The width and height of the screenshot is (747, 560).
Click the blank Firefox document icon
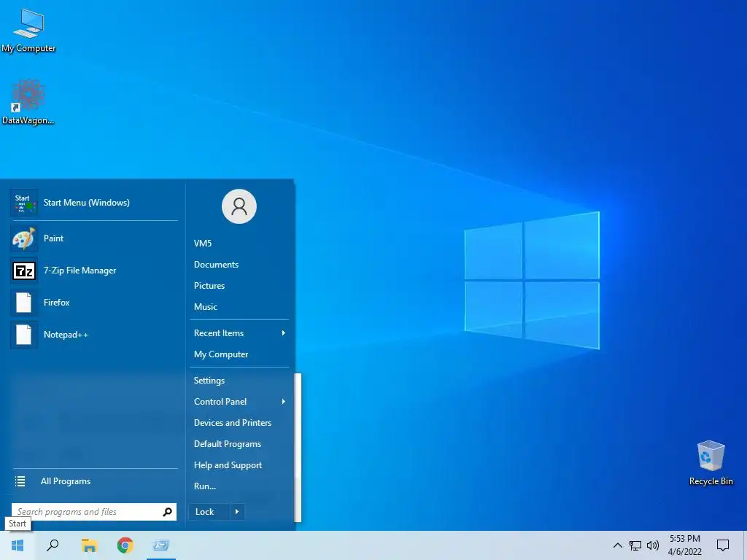[x=24, y=303]
